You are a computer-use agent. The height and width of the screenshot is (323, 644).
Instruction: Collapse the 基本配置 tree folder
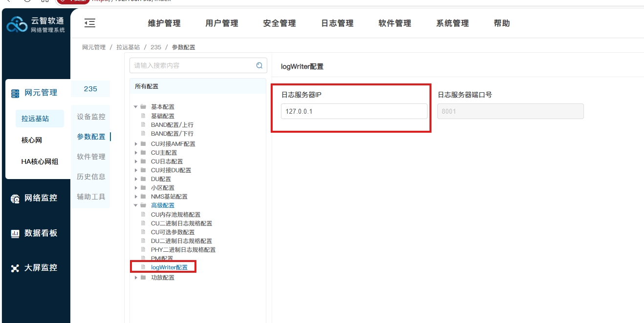[x=136, y=107]
